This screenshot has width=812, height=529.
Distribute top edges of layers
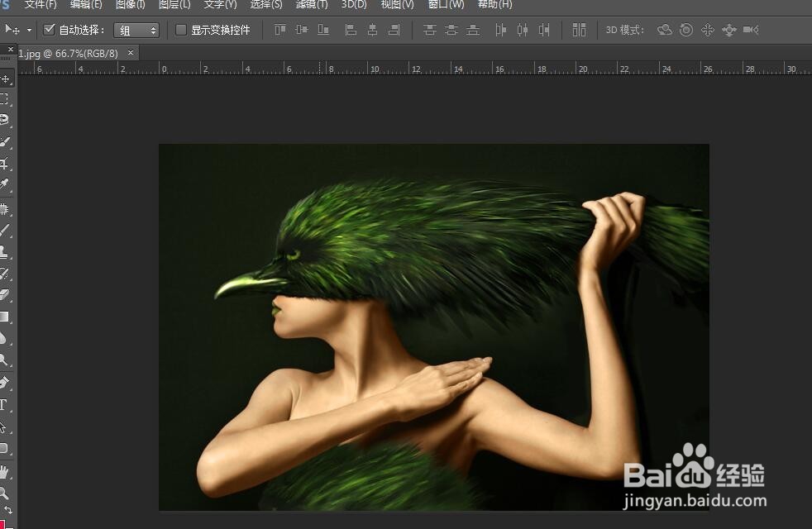point(429,30)
